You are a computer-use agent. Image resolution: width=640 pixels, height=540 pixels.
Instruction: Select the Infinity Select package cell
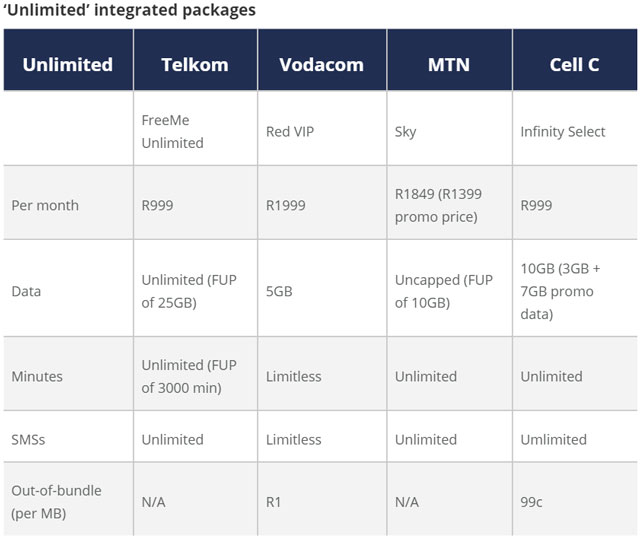(562, 132)
